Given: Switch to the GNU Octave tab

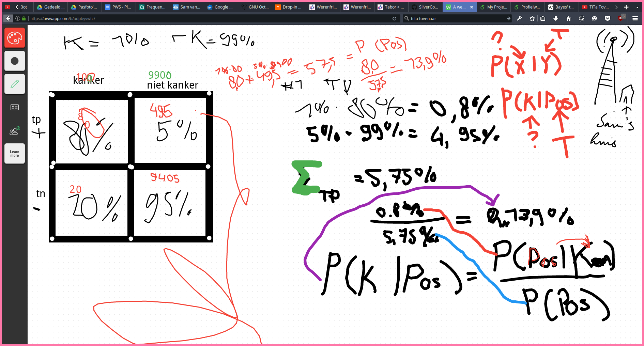Looking at the screenshot, I should (255, 7).
